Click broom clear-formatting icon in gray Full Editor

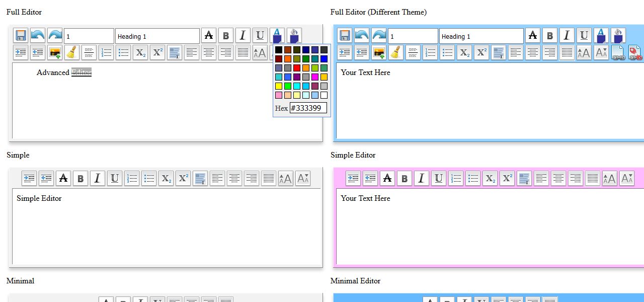72,52
